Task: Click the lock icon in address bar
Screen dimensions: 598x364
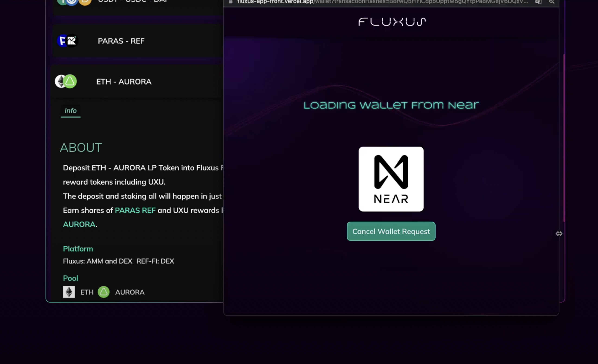Action: click(231, 2)
